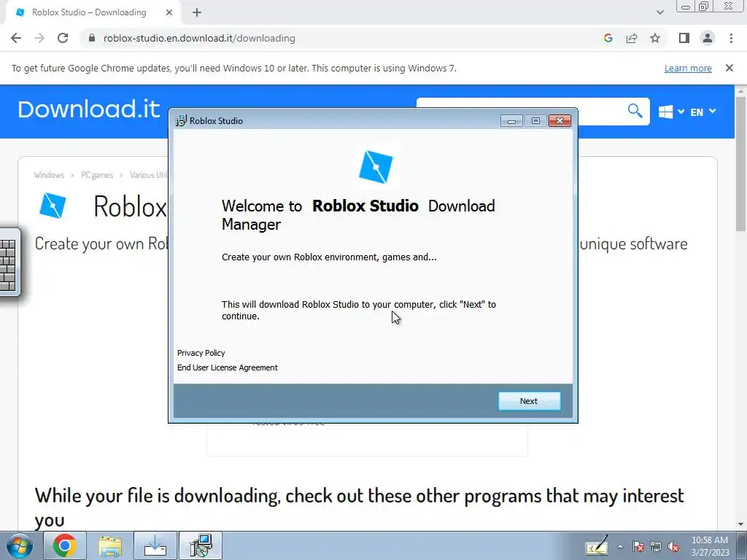Click the Download.it site logo
This screenshot has width=747, height=560.
point(88,109)
